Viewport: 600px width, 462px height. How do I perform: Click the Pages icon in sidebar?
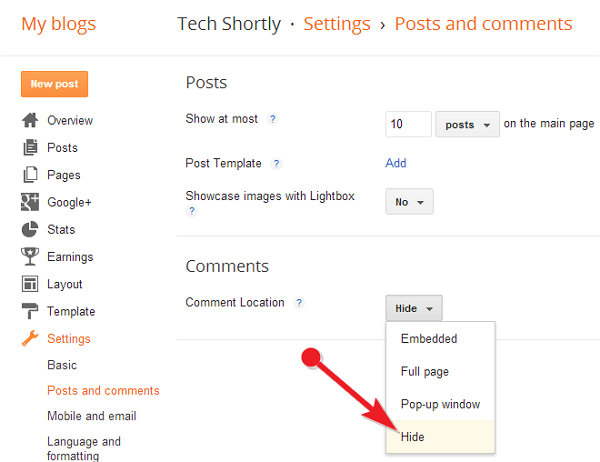coord(30,175)
